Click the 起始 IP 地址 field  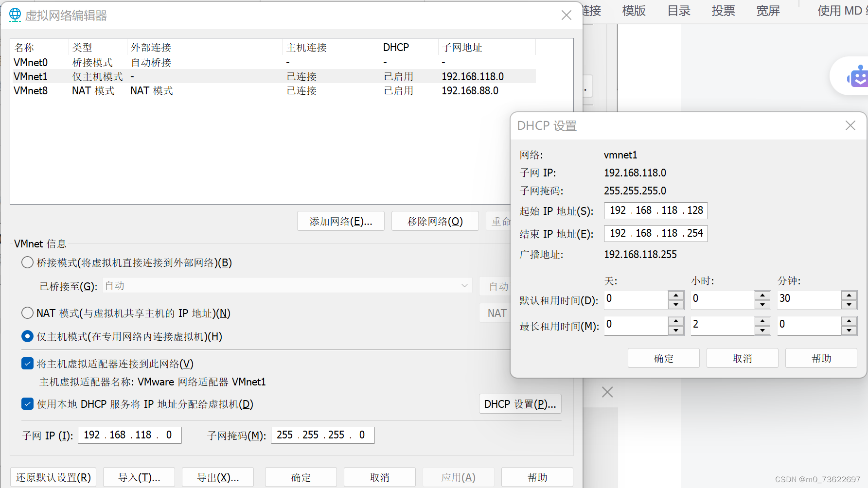click(x=656, y=210)
